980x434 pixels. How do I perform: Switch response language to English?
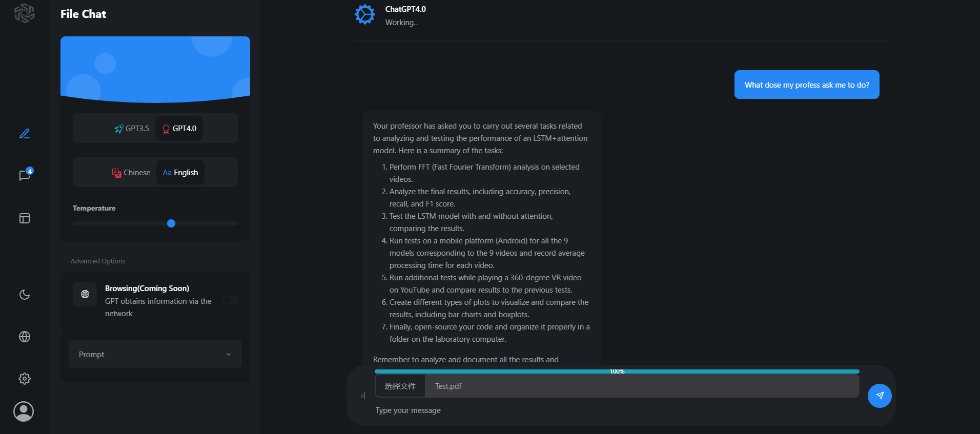tap(180, 173)
